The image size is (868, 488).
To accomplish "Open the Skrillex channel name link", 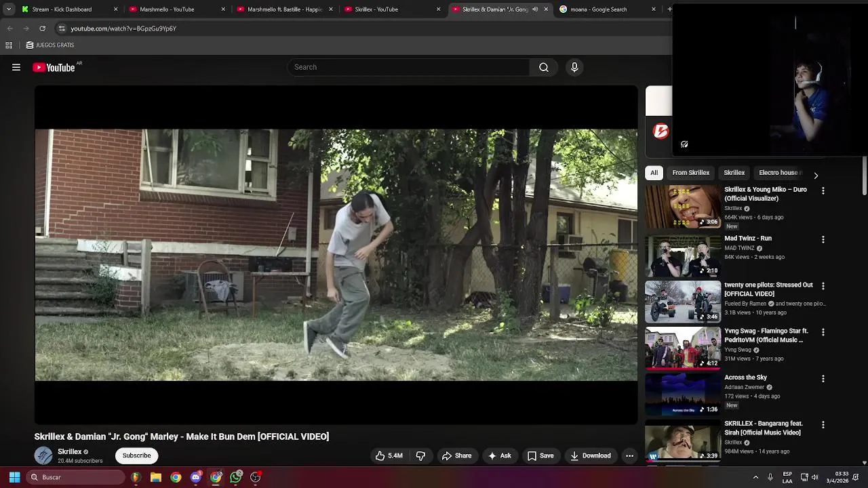I will [x=69, y=451].
